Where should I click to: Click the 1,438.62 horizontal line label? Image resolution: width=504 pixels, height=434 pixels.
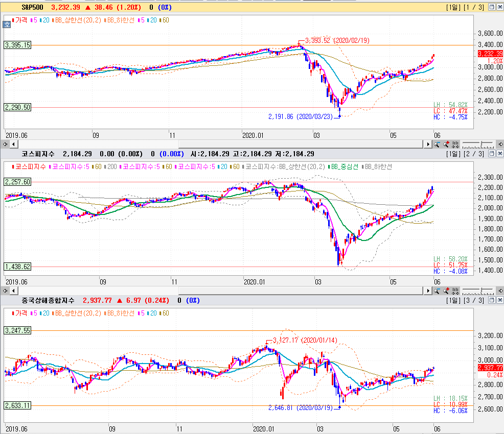(x=18, y=267)
